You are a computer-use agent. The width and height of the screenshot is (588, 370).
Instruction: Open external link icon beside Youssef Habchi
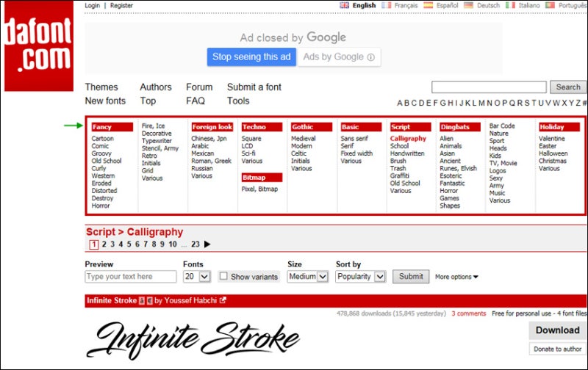(x=223, y=300)
